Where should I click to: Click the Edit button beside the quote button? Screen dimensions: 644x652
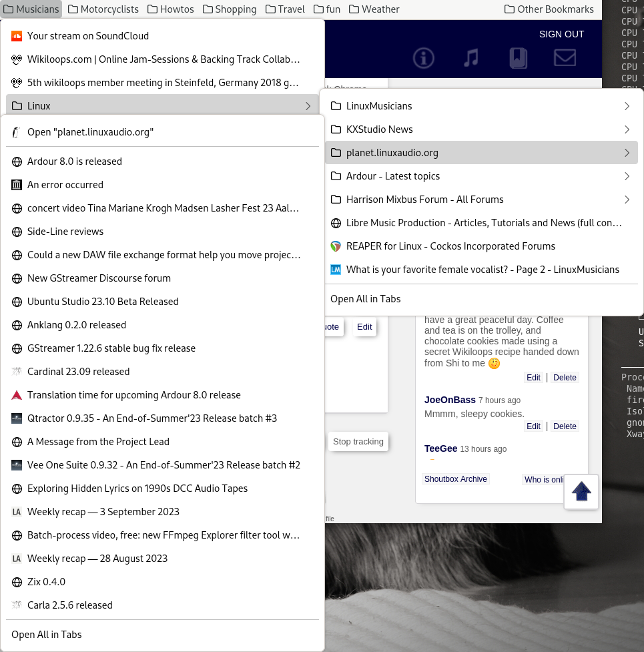(364, 327)
